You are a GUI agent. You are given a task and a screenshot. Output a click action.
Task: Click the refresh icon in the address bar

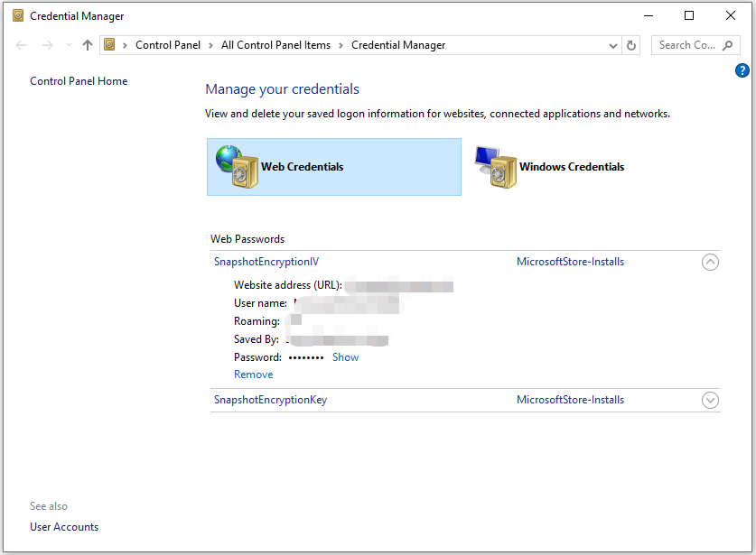(632, 44)
